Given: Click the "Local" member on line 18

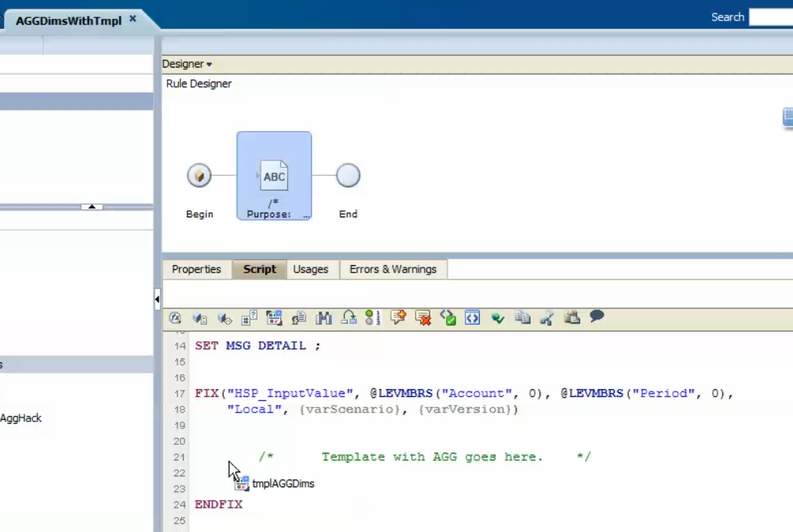Looking at the screenshot, I should (x=254, y=410).
